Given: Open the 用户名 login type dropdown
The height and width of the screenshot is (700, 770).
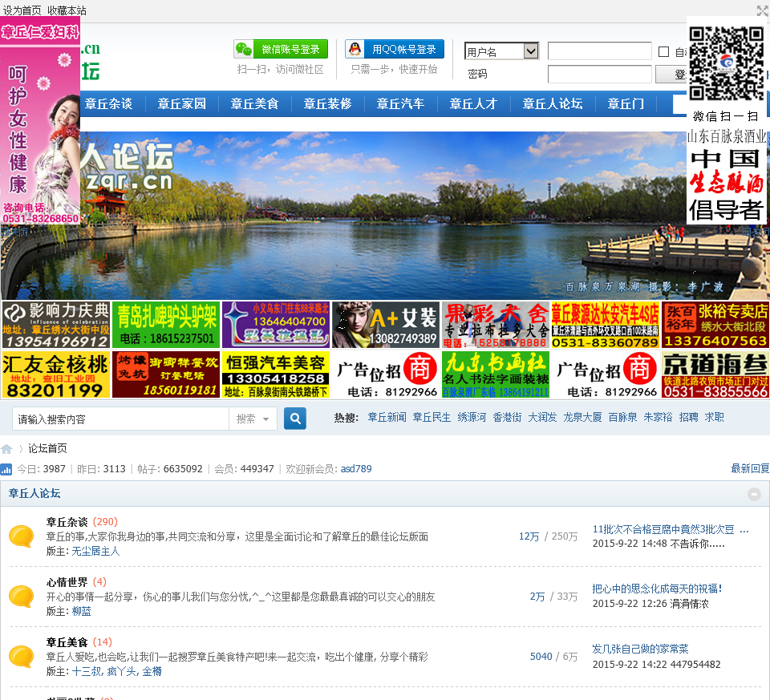Looking at the screenshot, I should [501, 51].
